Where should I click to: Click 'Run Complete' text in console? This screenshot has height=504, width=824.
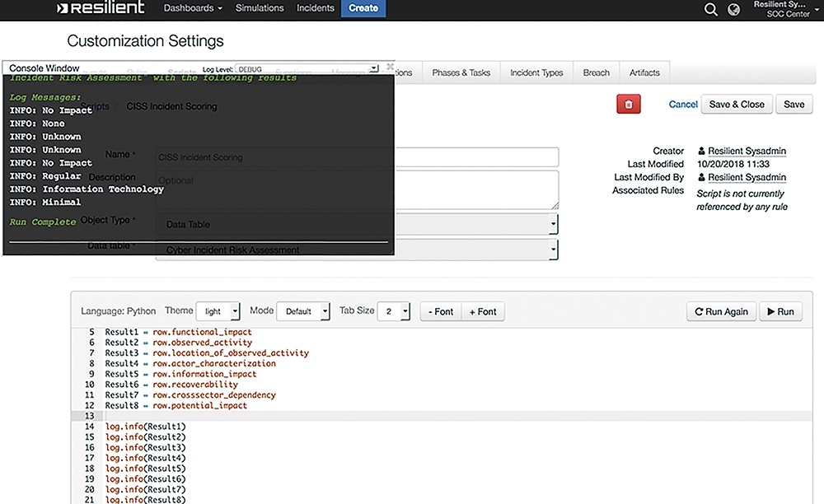click(43, 222)
